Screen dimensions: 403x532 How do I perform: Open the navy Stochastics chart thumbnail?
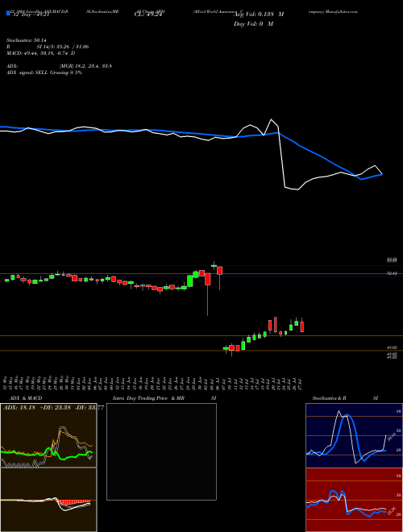point(354,435)
